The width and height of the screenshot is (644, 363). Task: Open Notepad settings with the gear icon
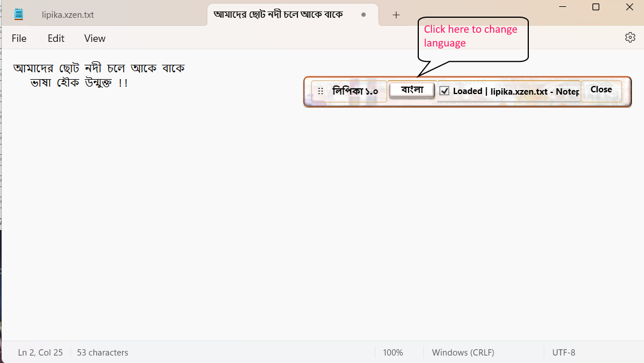630,37
